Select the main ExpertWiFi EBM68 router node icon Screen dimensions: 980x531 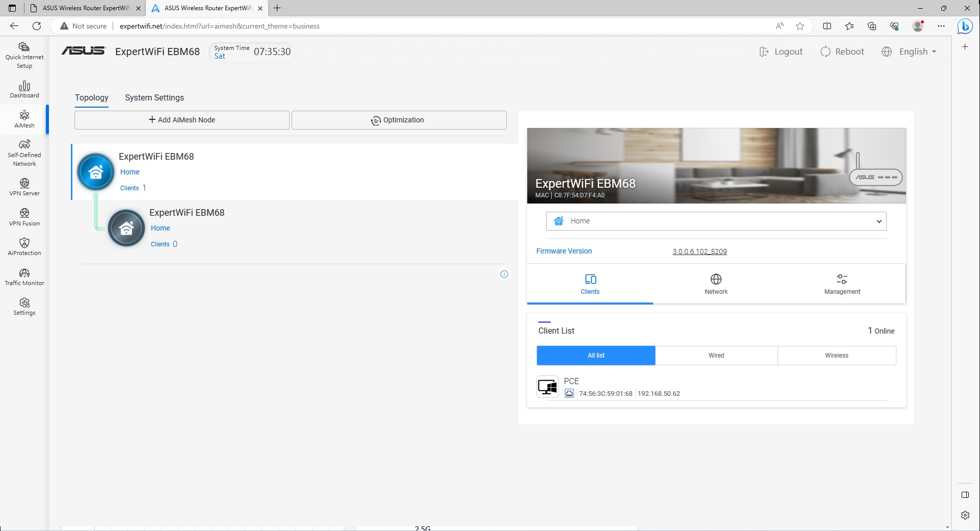coord(96,172)
